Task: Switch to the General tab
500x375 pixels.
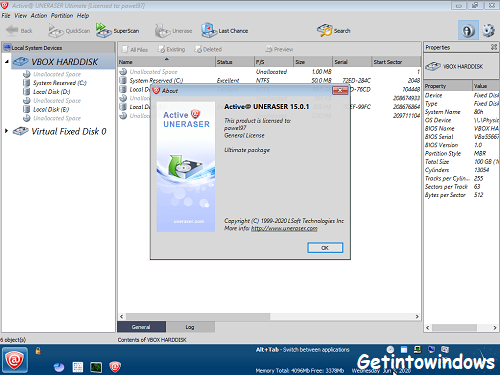Action: (141, 327)
